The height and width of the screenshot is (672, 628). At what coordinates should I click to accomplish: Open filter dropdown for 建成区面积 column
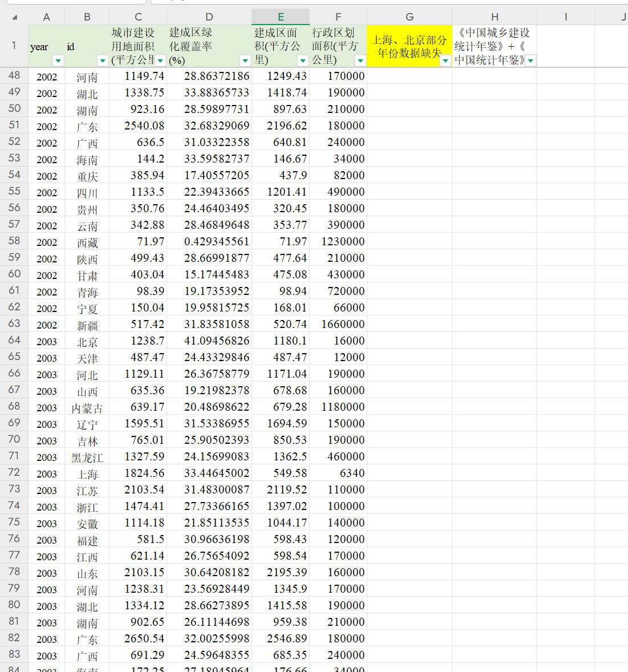[x=303, y=60]
